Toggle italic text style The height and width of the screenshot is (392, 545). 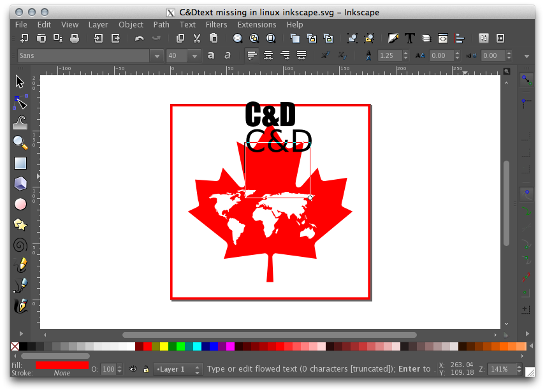tap(228, 55)
